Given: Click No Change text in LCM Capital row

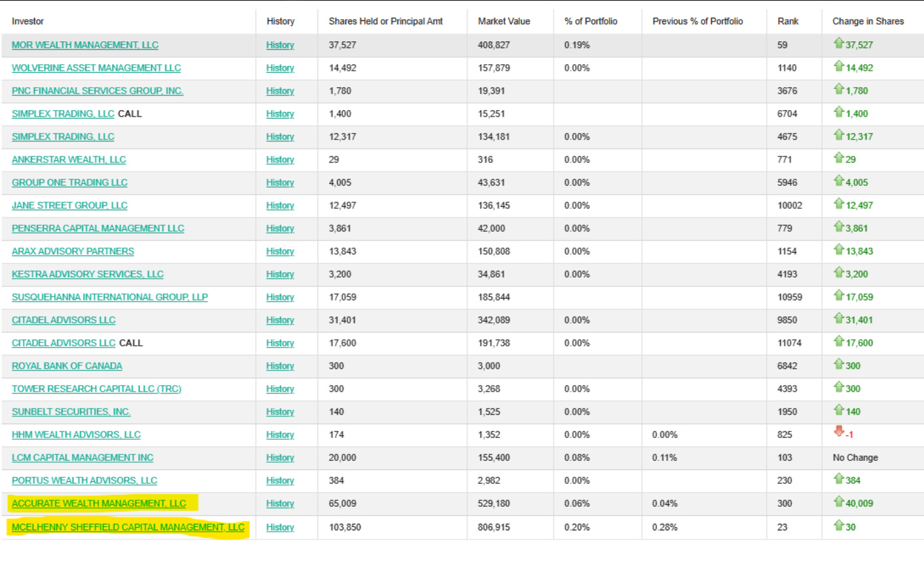Looking at the screenshot, I should pos(855,458).
